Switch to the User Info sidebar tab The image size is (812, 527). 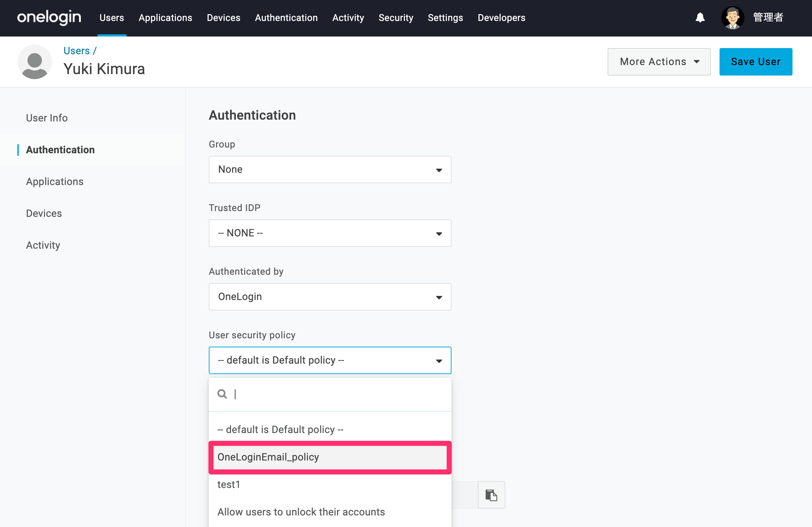coord(47,118)
